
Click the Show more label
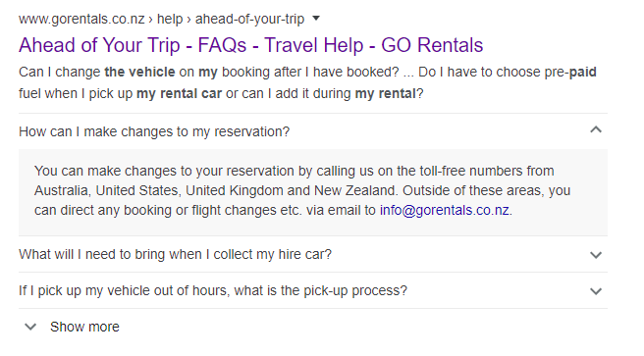coord(84,327)
